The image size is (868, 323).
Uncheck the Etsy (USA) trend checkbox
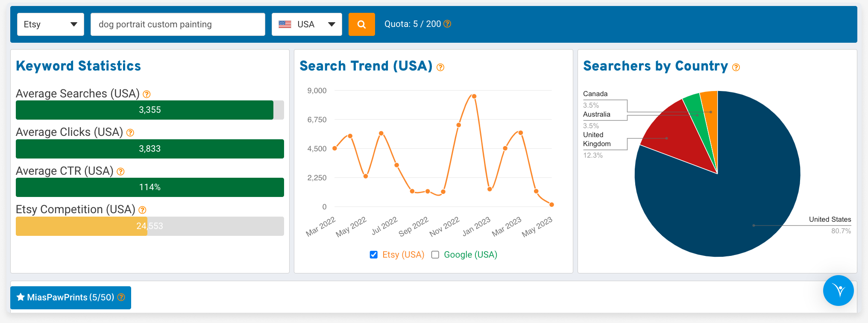(x=374, y=255)
